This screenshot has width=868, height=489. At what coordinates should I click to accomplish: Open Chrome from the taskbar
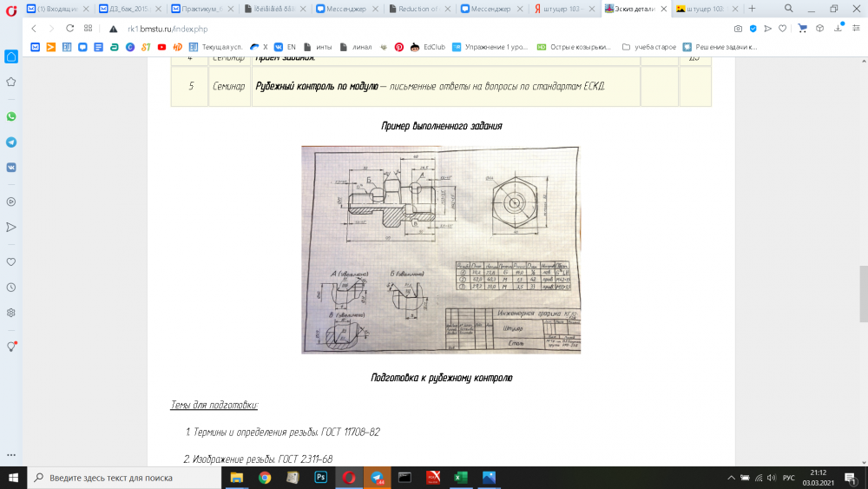[x=265, y=478]
